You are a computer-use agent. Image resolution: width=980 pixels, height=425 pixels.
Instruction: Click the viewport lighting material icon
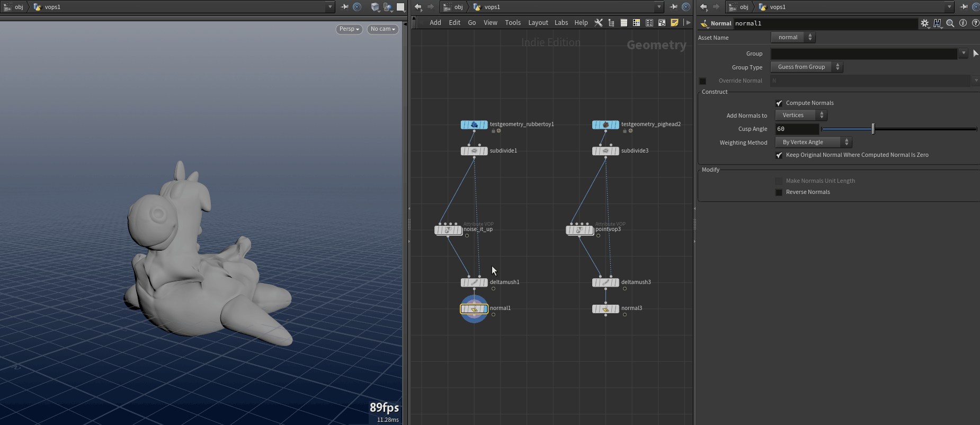click(388, 7)
